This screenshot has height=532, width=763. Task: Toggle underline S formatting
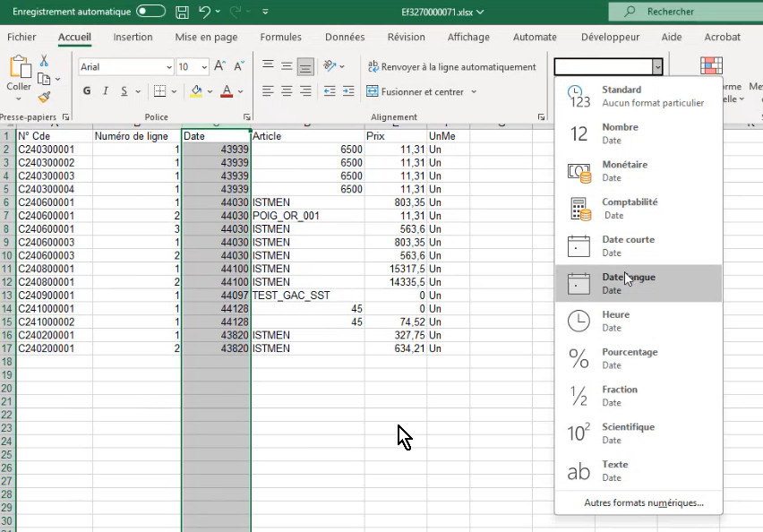pyautogui.click(x=124, y=91)
